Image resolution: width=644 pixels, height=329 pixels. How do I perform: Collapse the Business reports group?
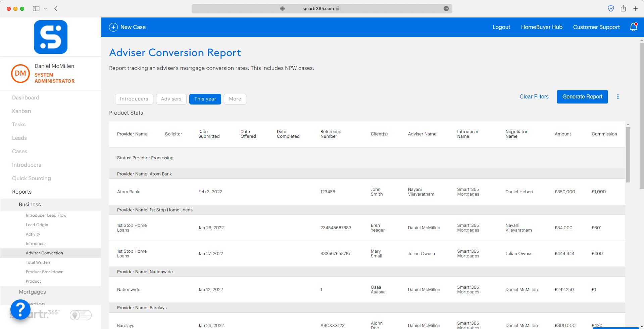(x=51, y=205)
